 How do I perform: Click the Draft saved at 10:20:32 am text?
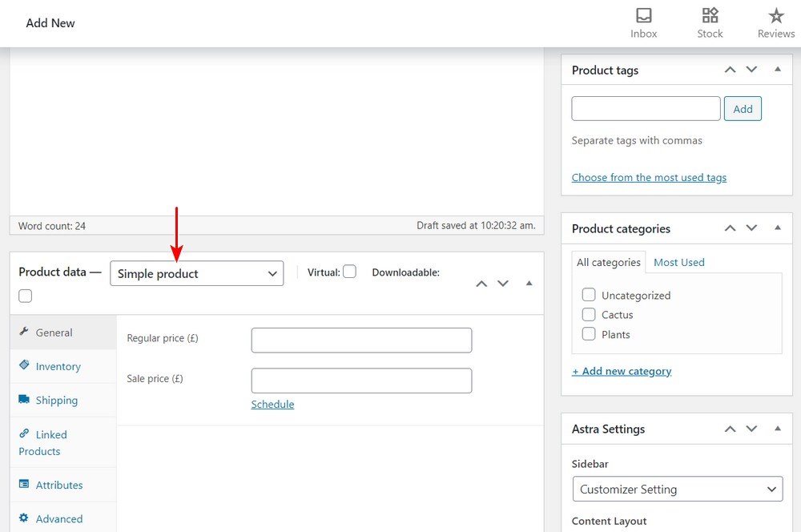point(476,225)
